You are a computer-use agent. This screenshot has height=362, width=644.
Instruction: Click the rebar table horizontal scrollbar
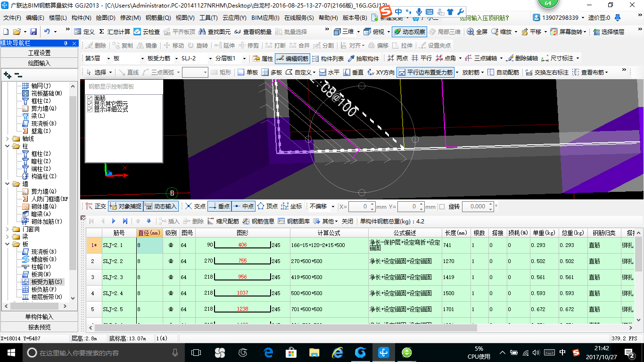pos(285,327)
